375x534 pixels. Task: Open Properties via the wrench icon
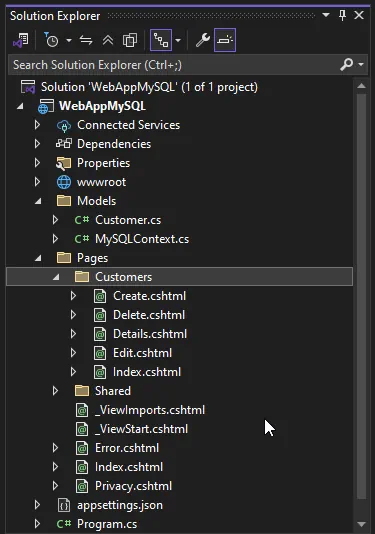pos(202,40)
